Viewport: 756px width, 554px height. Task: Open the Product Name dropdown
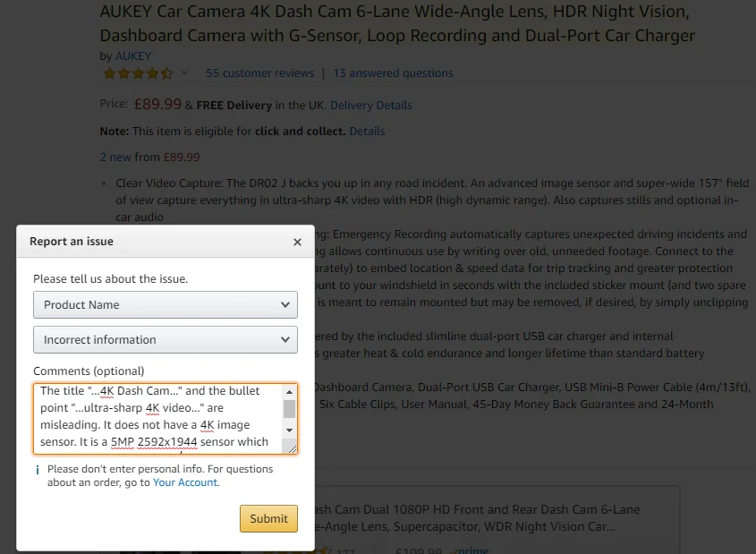[x=166, y=305]
